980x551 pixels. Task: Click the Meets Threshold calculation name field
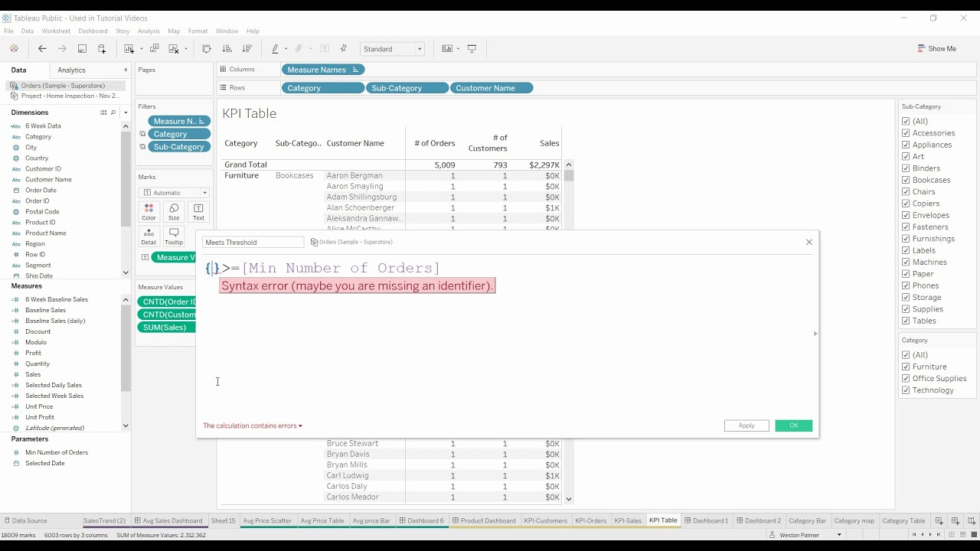click(x=253, y=242)
